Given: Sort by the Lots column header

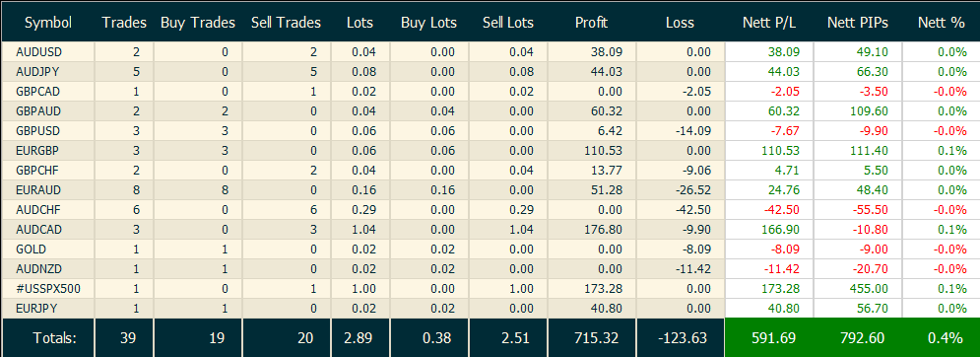Looking at the screenshot, I should pyautogui.click(x=359, y=23).
